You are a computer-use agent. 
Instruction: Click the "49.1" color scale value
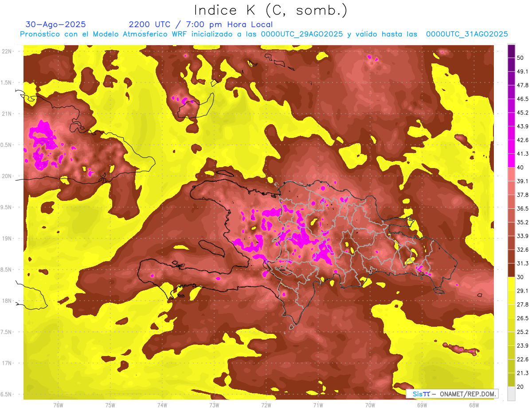pyautogui.click(x=523, y=71)
